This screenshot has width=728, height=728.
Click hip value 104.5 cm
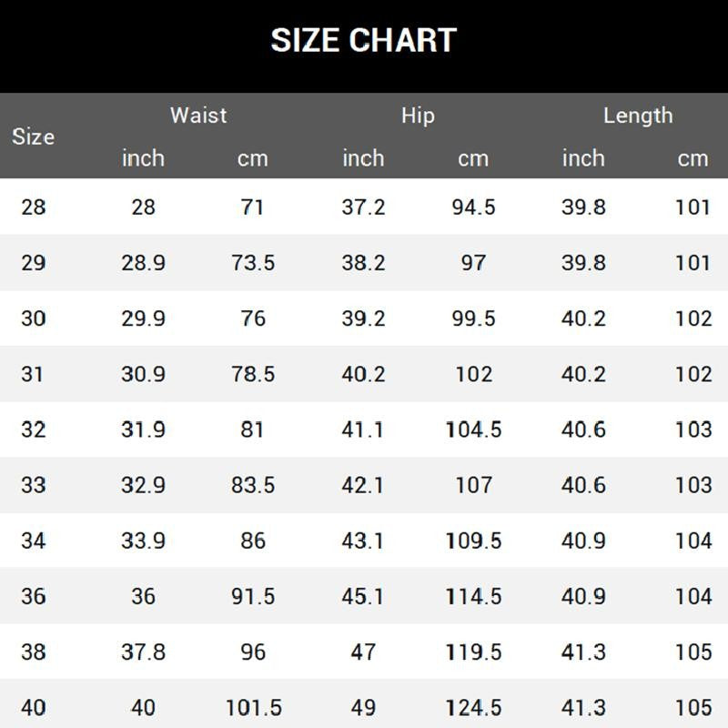click(x=473, y=430)
